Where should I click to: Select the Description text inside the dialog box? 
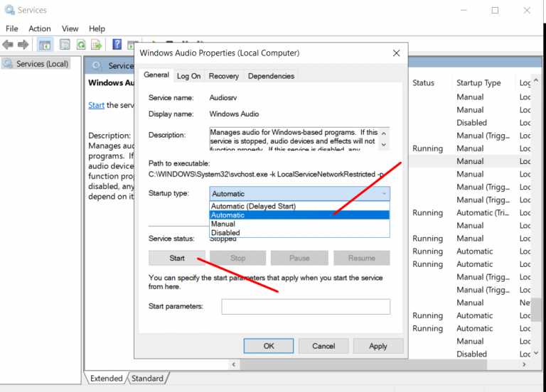[294, 141]
